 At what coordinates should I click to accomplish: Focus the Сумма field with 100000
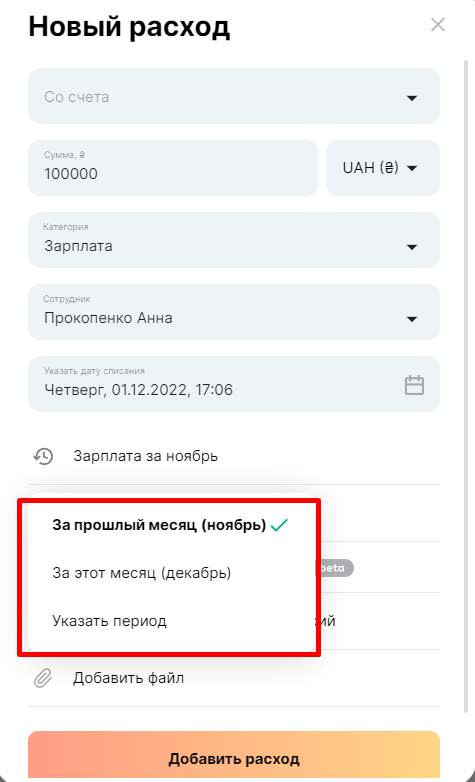click(173, 168)
